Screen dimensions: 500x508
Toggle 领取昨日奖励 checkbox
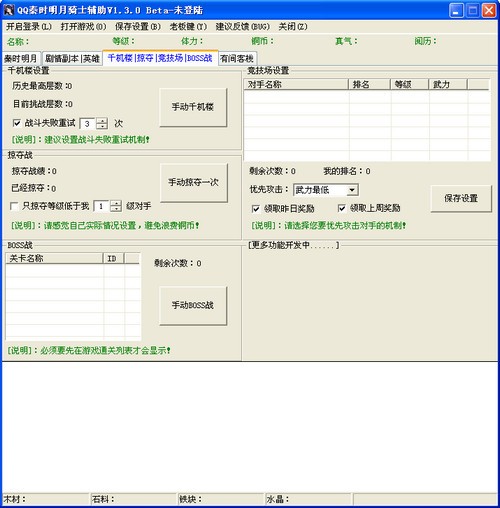click(256, 209)
